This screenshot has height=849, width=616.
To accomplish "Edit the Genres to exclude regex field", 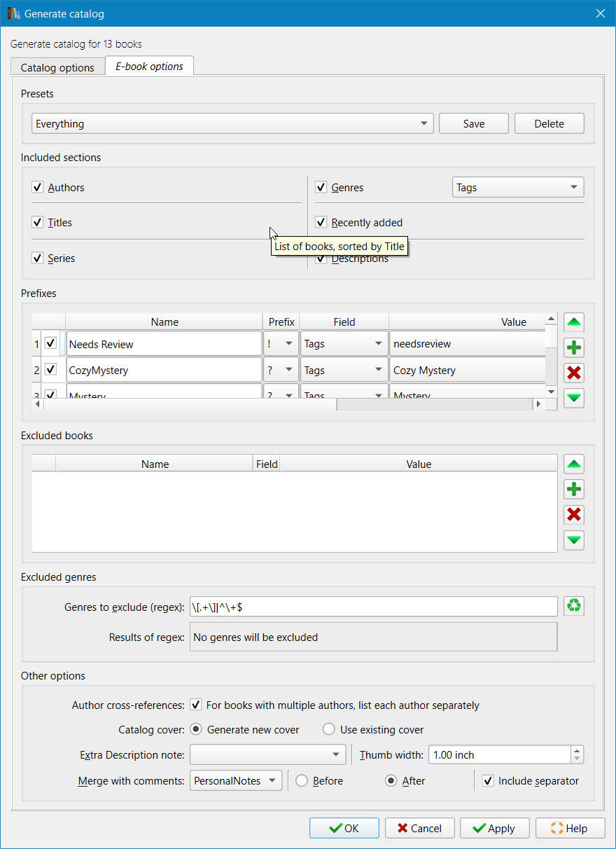I will (x=374, y=607).
